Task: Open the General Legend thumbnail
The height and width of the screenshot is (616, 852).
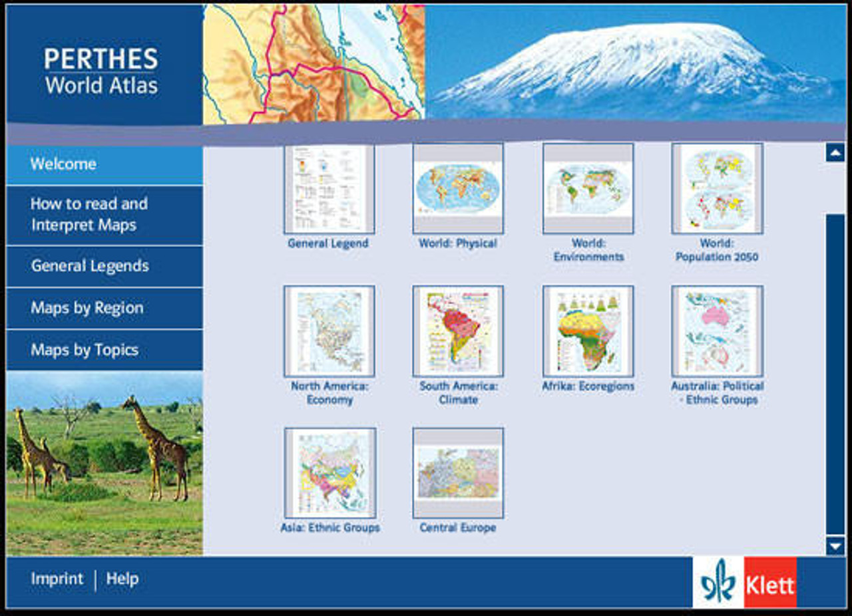Action: pos(329,188)
